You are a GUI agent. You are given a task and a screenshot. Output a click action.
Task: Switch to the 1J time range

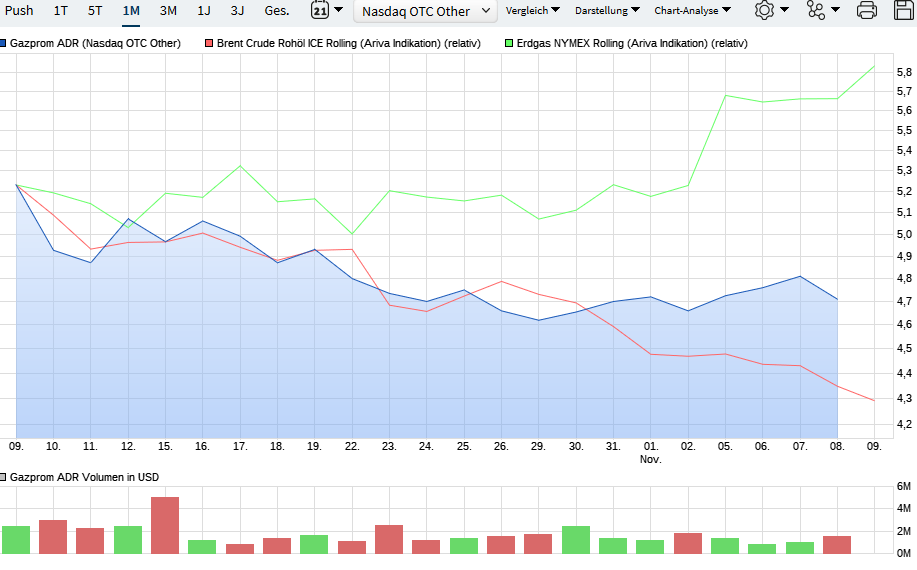(204, 11)
